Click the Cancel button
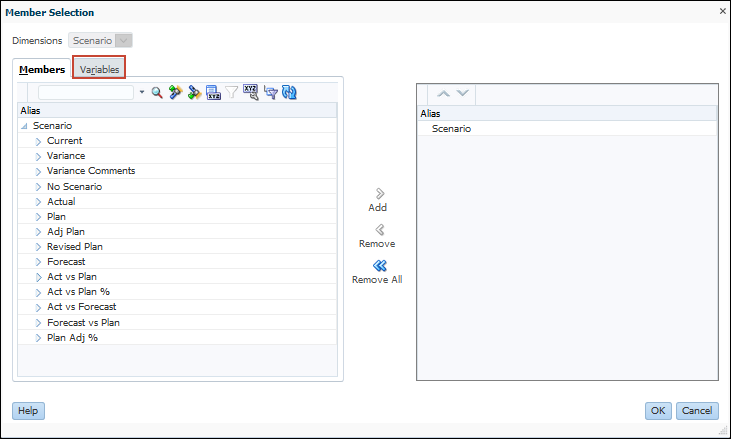 [697, 411]
